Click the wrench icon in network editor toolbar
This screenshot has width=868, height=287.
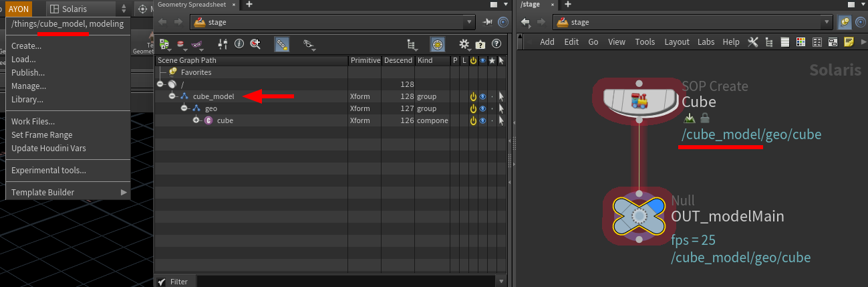click(x=752, y=42)
